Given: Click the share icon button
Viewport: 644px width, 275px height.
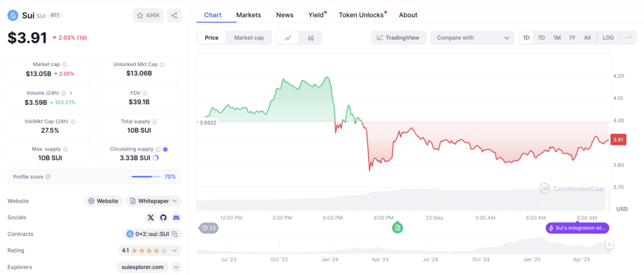Looking at the screenshot, I should tap(174, 16).
